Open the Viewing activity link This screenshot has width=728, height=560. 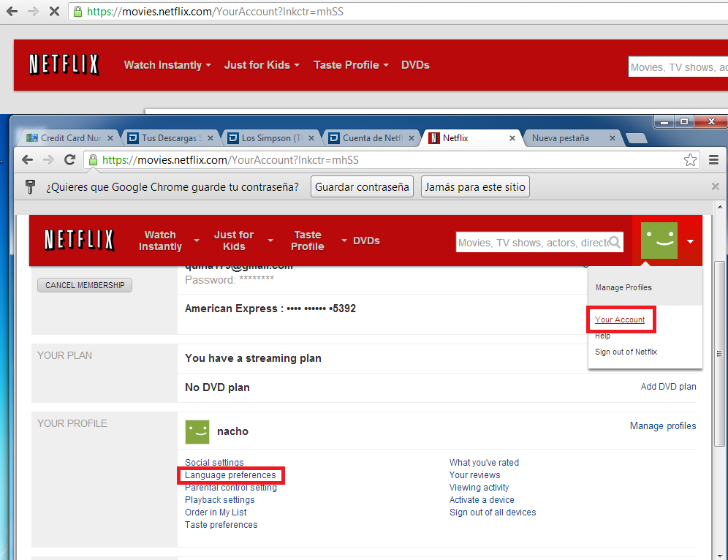click(479, 488)
